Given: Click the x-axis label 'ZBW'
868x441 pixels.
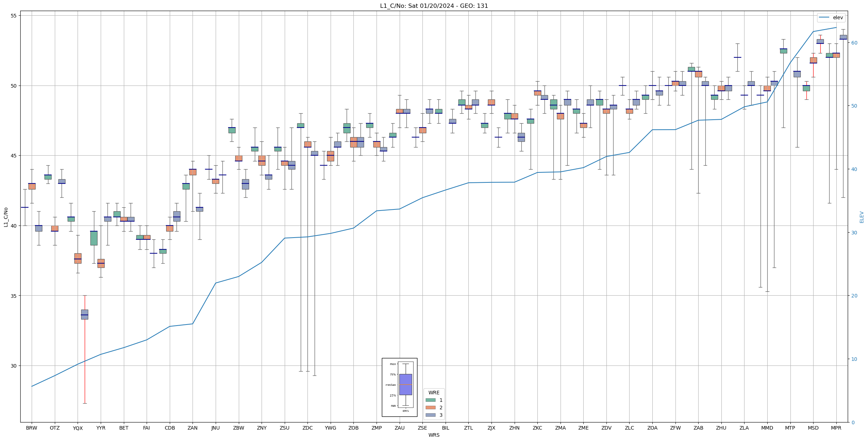Looking at the screenshot, I should point(238,428).
